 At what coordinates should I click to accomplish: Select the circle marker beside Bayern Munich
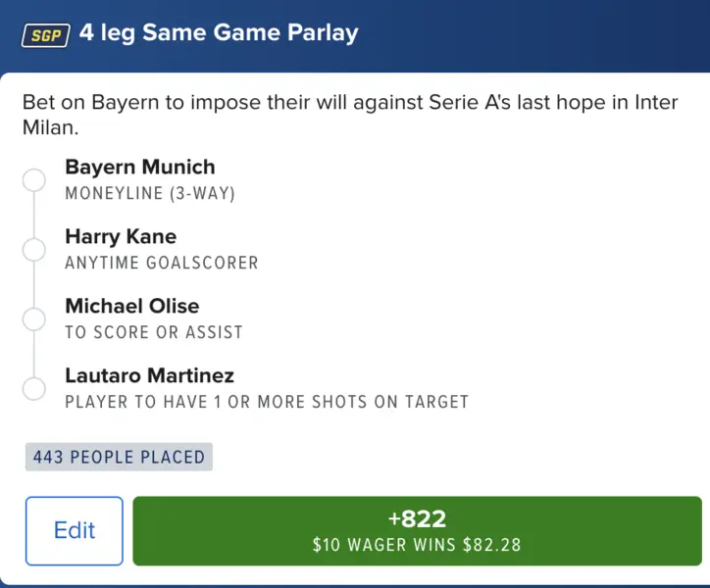(x=33, y=180)
